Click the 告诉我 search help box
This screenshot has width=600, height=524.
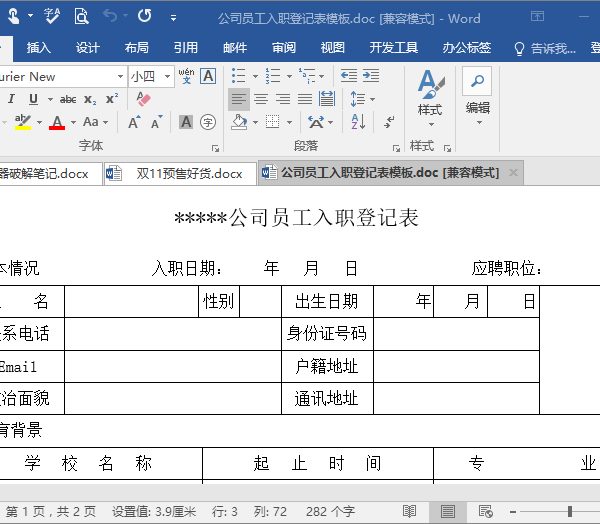(x=545, y=47)
